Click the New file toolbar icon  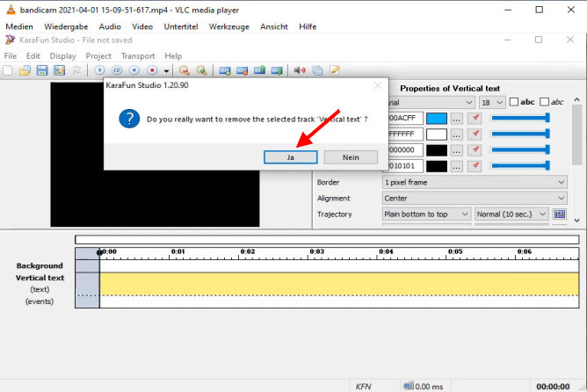8,70
